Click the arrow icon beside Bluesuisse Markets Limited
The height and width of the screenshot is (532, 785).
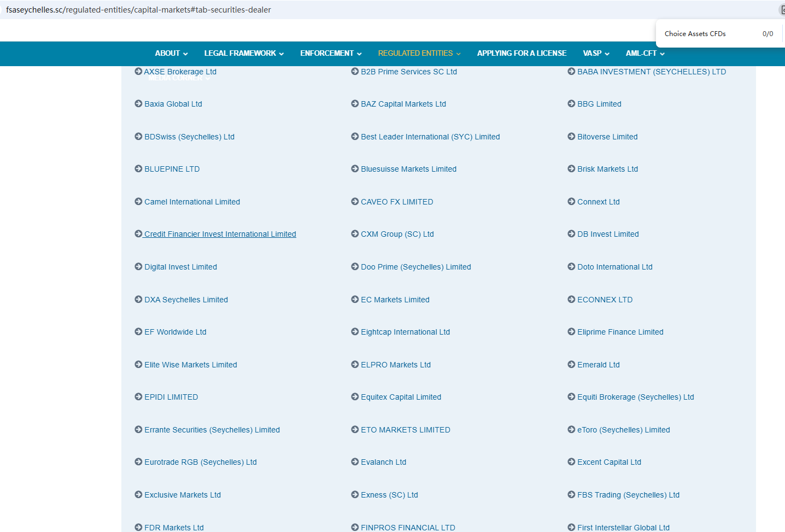coord(355,168)
